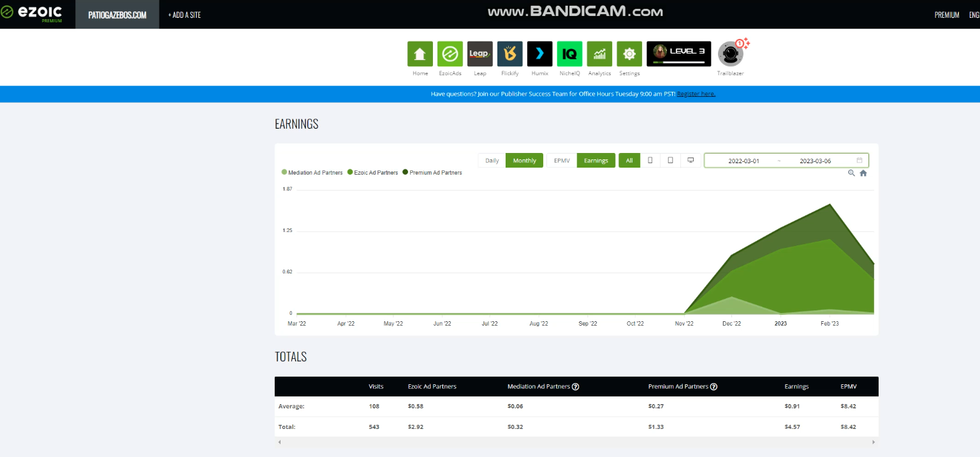Select the PATIOGAZEBOS.COM site tab

[117, 15]
